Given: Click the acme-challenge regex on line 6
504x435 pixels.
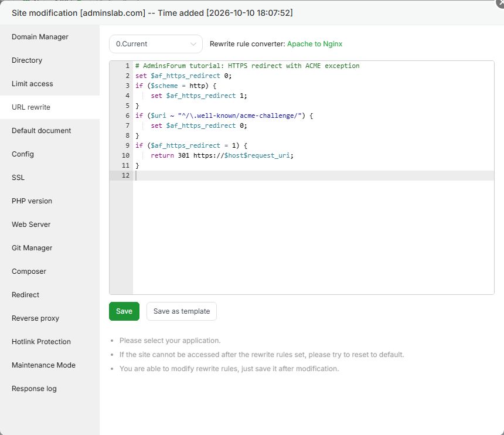Looking at the screenshot, I should coord(240,115).
